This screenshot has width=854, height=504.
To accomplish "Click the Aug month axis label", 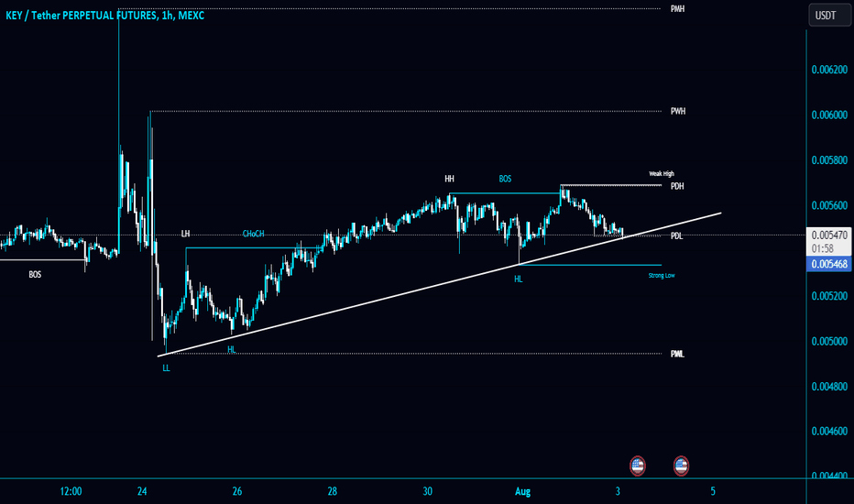I will pos(523,491).
